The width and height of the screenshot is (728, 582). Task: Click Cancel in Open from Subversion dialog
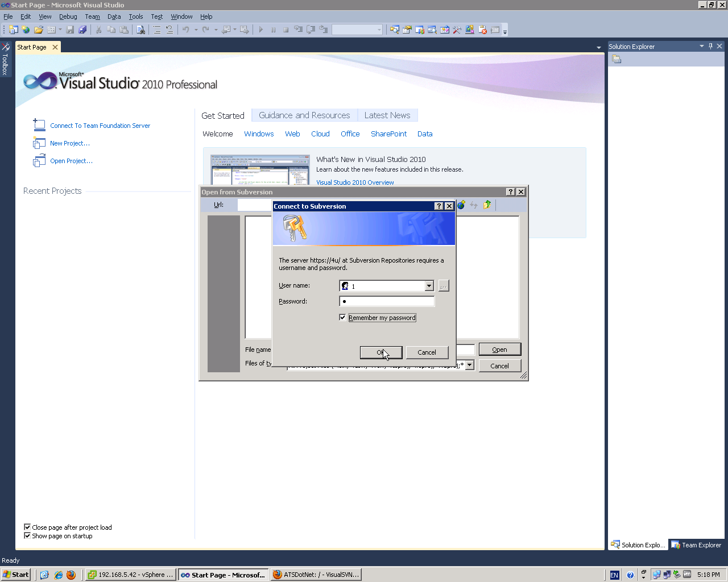pos(499,366)
